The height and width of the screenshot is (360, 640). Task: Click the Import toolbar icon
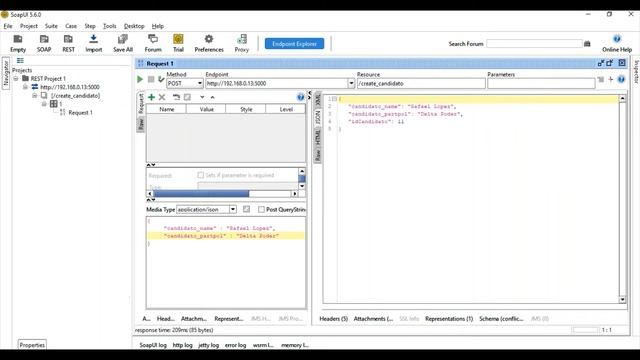pos(93,43)
